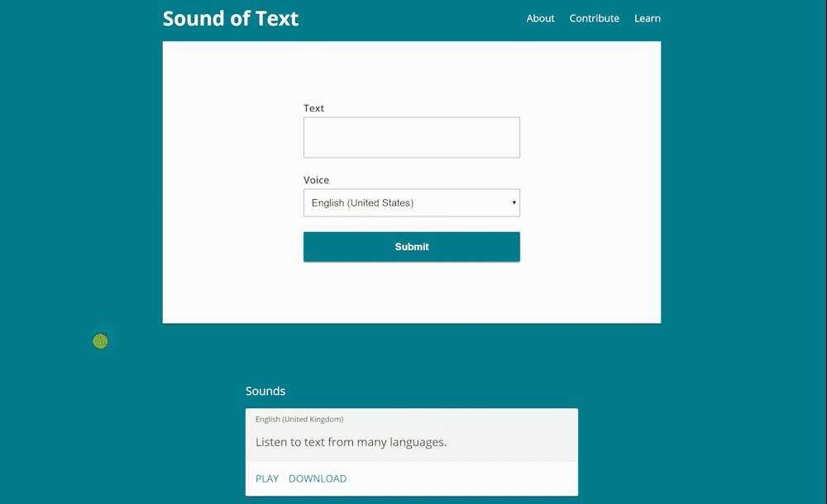The height and width of the screenshot is (504, 827).
Task: Open the Learn page
Action: pyautogui.click(x=648, y=18)
